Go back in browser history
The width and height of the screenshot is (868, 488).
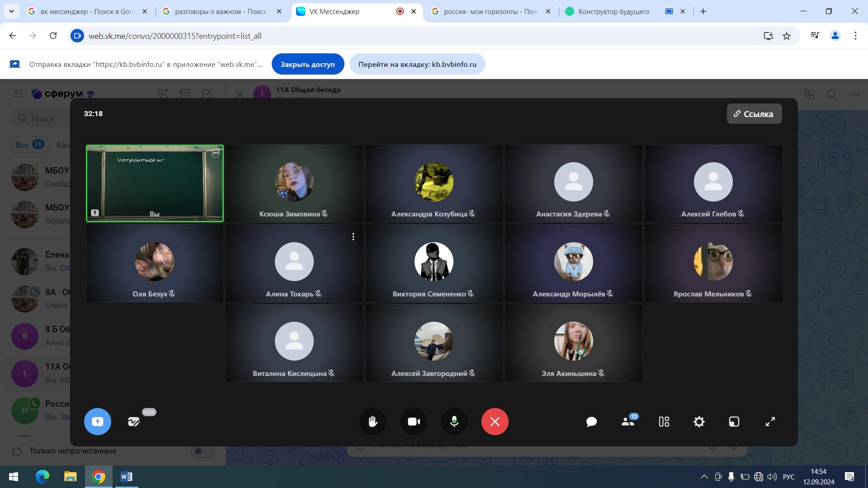point(13,36)
